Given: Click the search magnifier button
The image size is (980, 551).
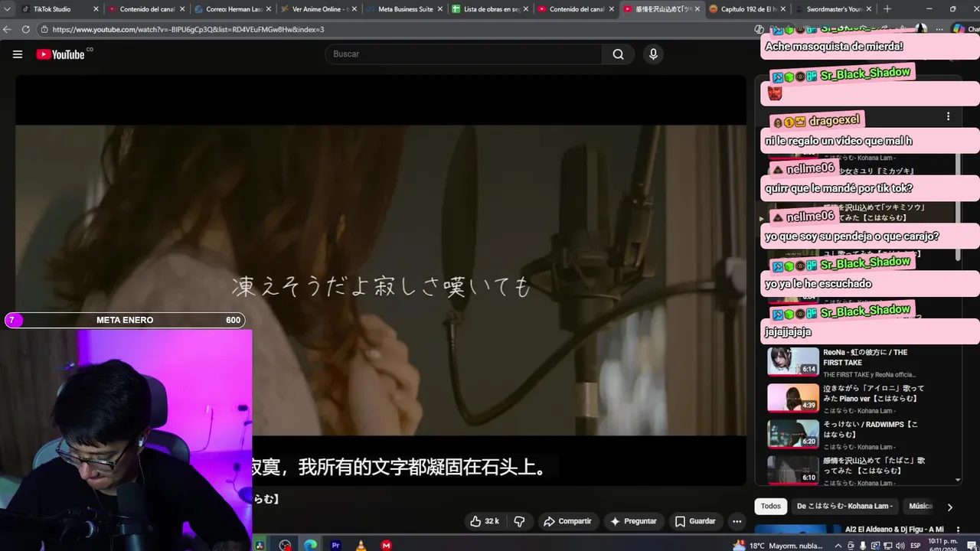Looking at the screenshot, I should pyautogui.click(x=618, y=54).
